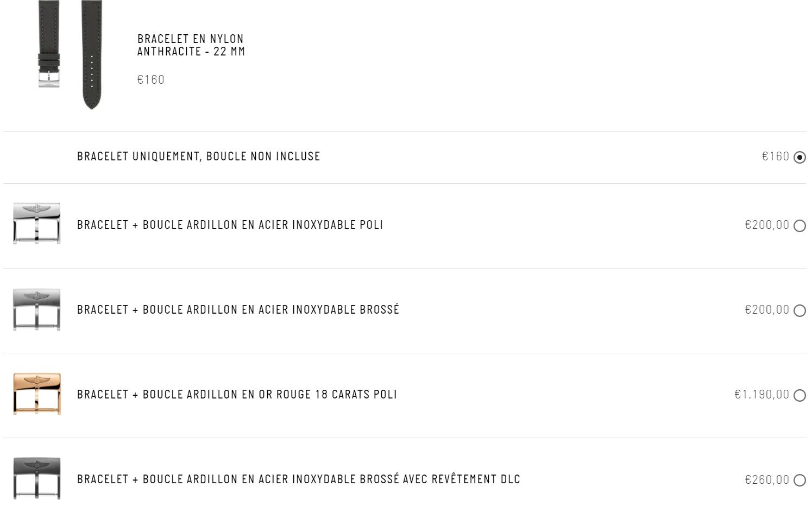Click 'or rouge 18 carats poli' label

(x=328, y=395)
